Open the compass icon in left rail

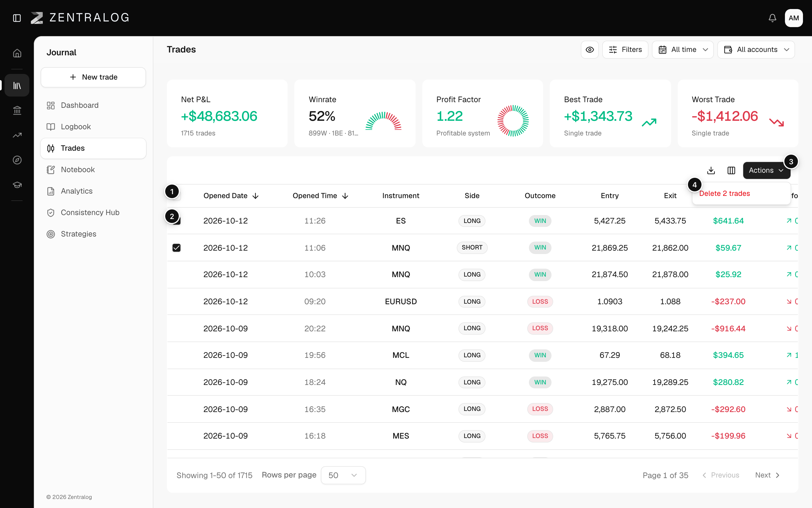click(x=17, y=160)
